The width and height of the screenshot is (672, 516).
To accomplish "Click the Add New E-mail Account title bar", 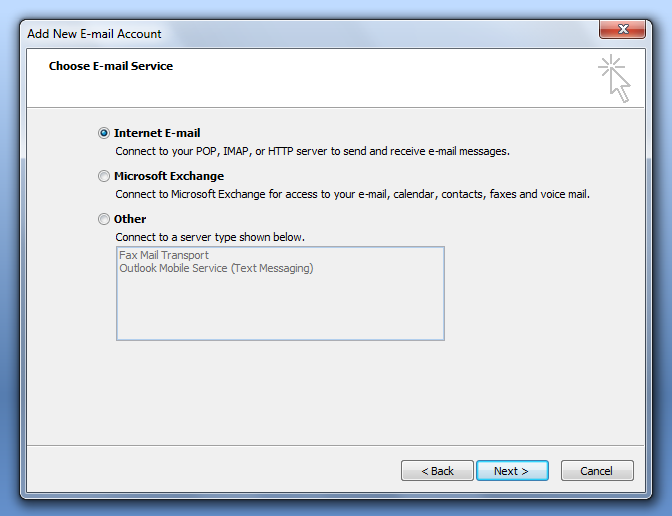I will pos(300,33).
